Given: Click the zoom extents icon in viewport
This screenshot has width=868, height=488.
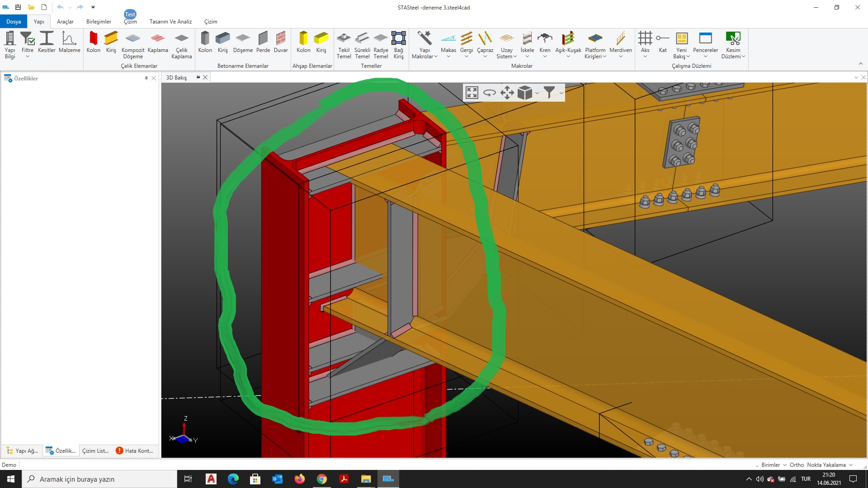Looking at the screenshot, I should click(x=472, y=93).
